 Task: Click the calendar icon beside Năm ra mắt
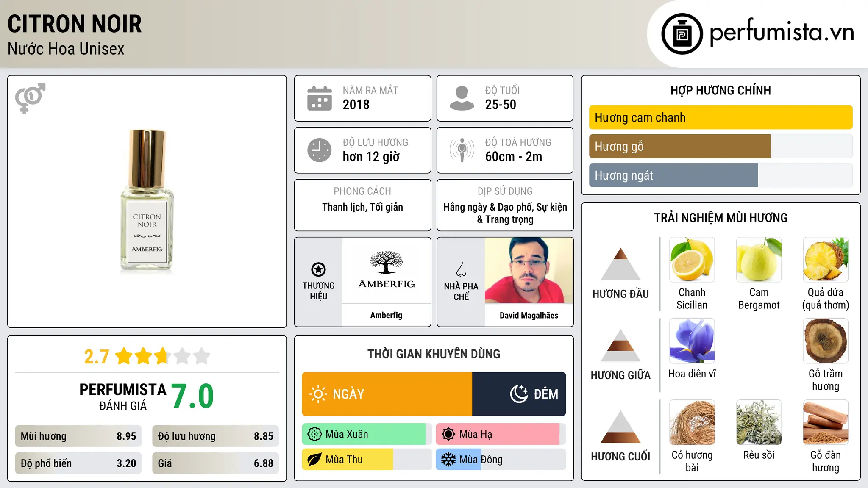coord(320,98)
